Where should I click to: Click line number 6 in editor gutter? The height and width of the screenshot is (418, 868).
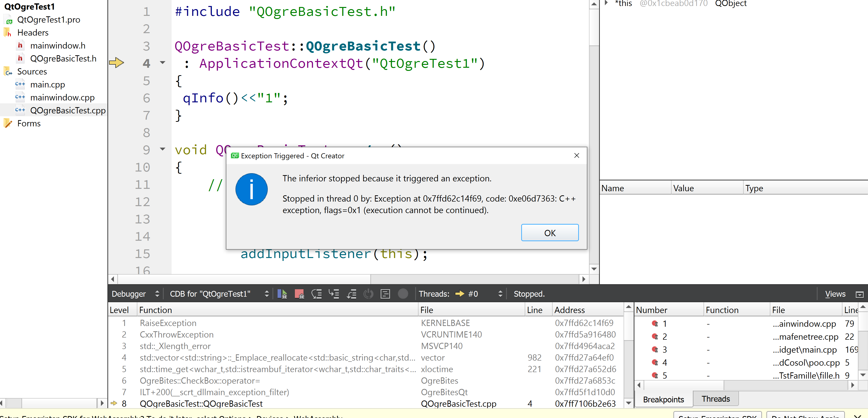[x=146, y=98]
